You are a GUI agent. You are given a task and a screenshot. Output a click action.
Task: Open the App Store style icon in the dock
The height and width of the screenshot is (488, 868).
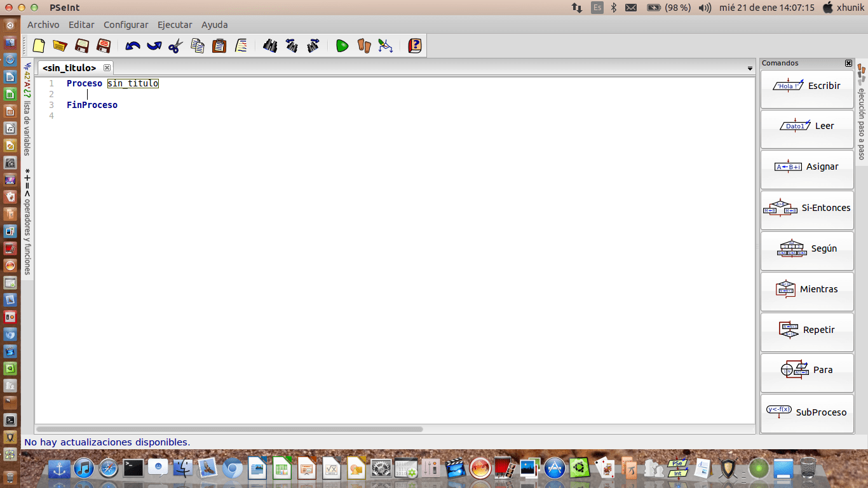(x=555, y=469)
